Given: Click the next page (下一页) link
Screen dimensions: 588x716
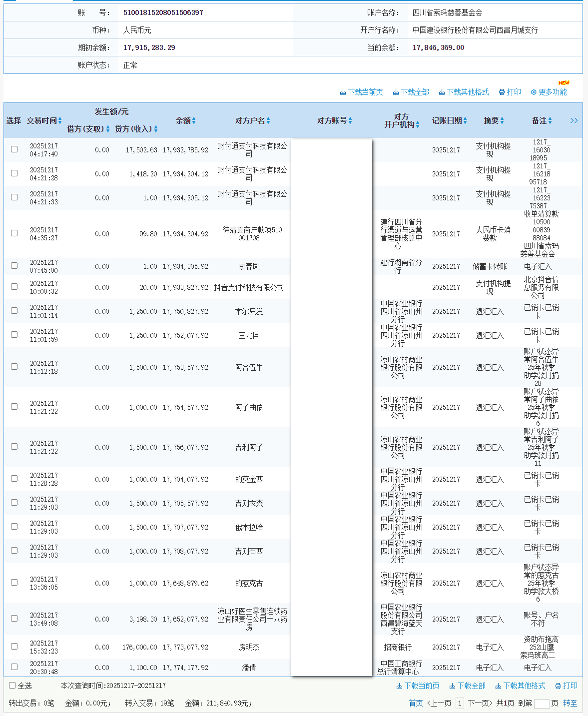Looking at the screenshot, I should click(480, 703).
